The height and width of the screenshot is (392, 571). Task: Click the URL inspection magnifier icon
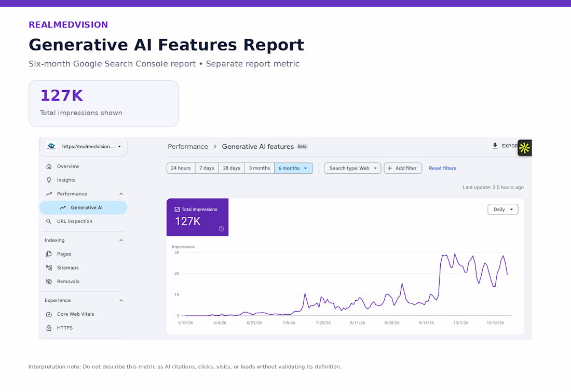(x=49, y=221)
